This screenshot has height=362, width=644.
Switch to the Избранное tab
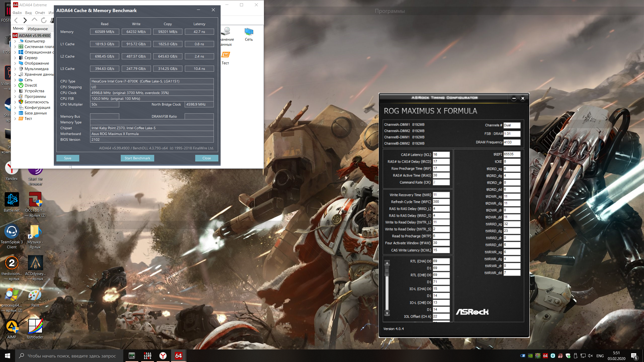(x=38, y=29)
